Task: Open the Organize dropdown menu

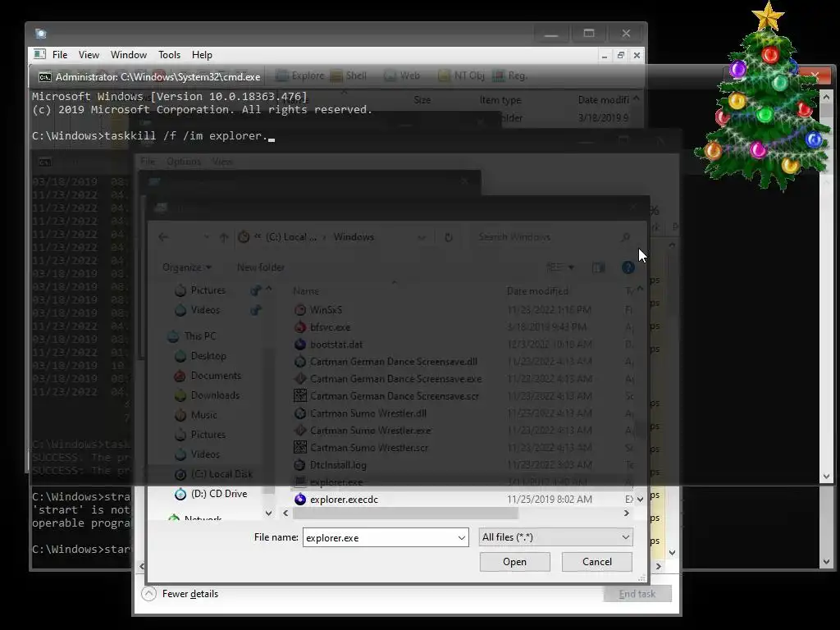Action: pos(187,267)
